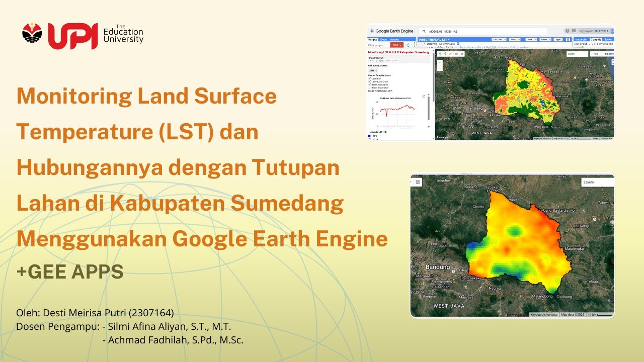Click the search magnifier icon in Earth Engine
This screenshot has width=644, height=362.
[x=424, y=32]
